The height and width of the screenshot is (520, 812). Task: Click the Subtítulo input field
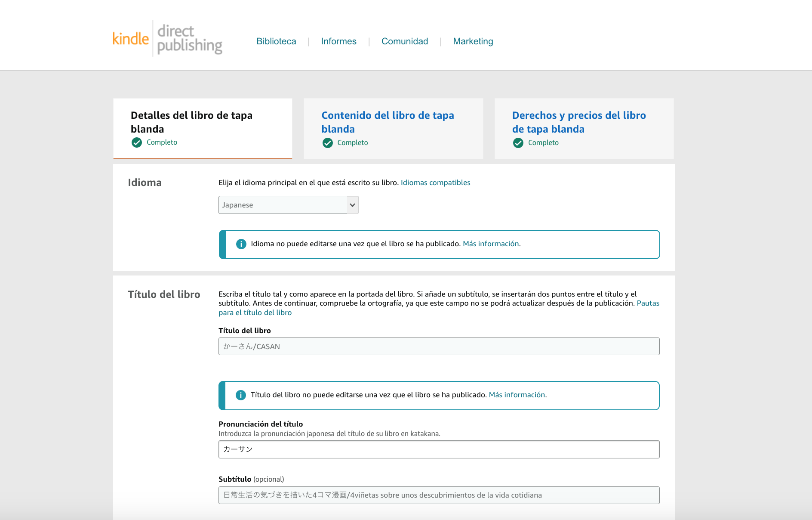(439, 495)
